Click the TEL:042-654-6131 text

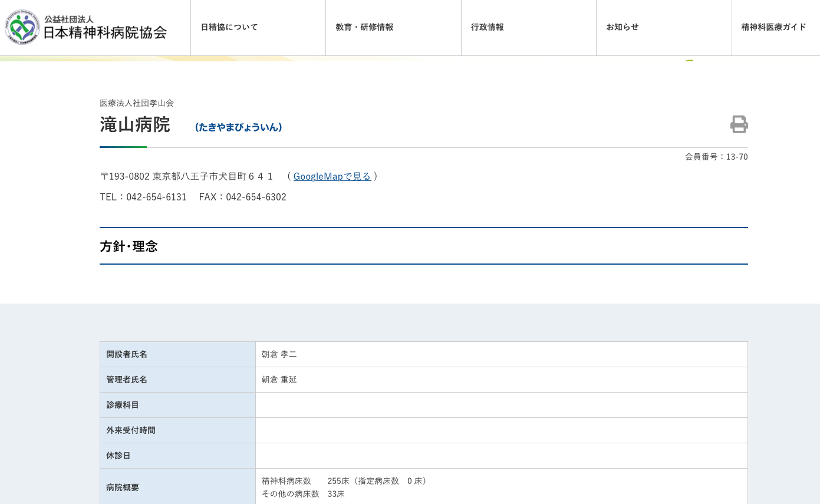tap(143, 197)
